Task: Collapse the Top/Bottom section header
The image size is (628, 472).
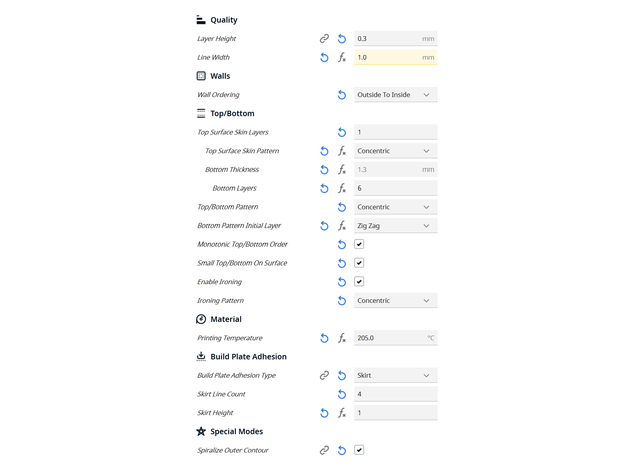Action: tap(230, 114)
